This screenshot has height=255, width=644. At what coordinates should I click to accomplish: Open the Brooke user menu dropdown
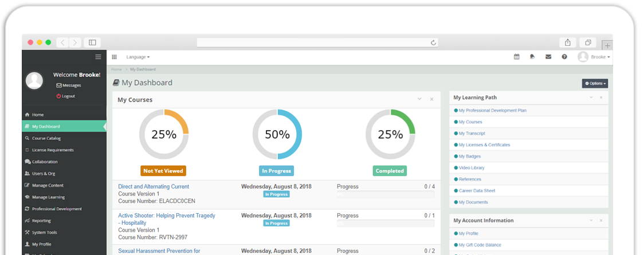click(x=594, y=57)
